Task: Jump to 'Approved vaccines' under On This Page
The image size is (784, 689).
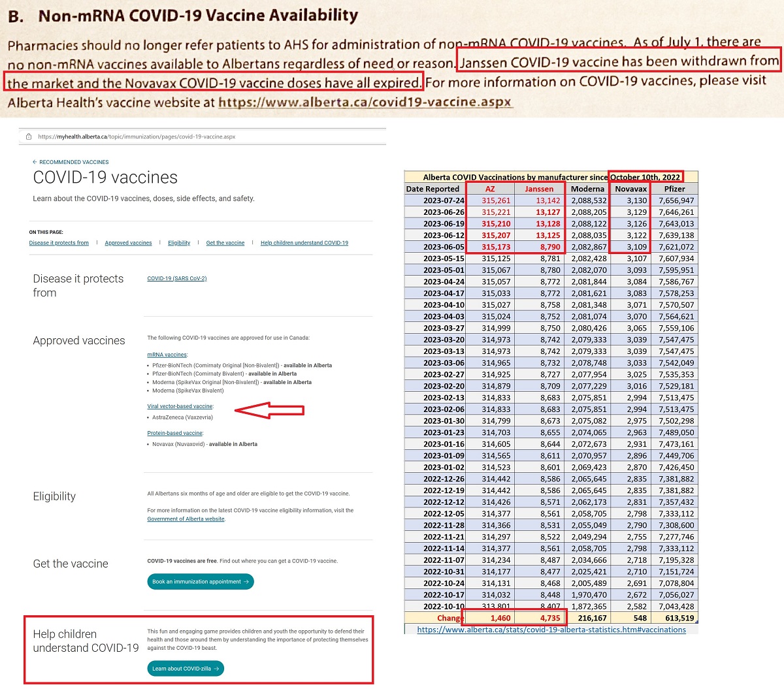Action: tap(128, 243)
